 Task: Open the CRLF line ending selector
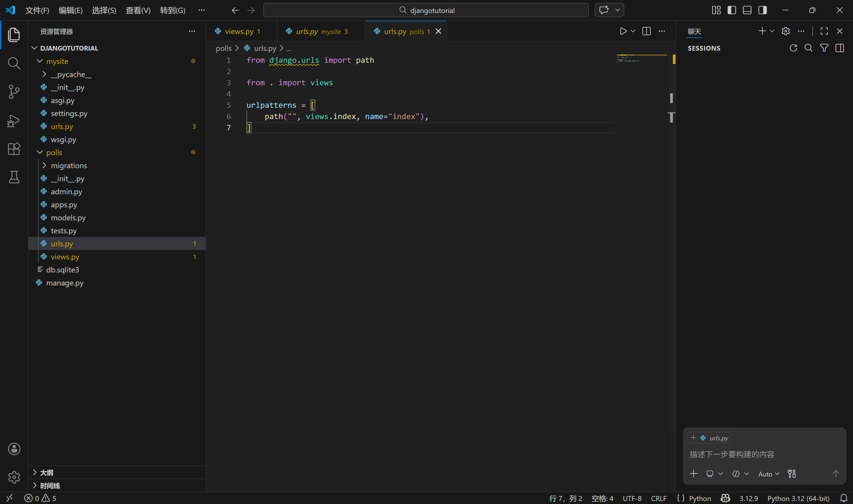[x=658, y=498]
